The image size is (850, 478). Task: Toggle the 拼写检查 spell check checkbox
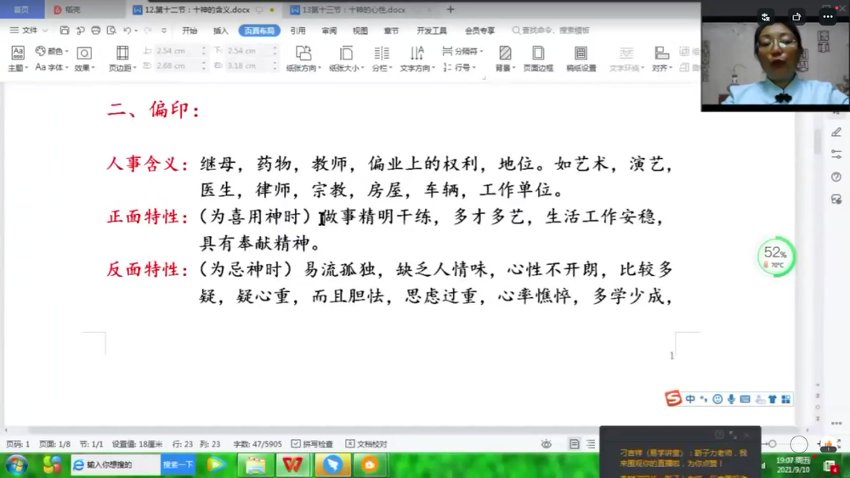pos(312,444)
